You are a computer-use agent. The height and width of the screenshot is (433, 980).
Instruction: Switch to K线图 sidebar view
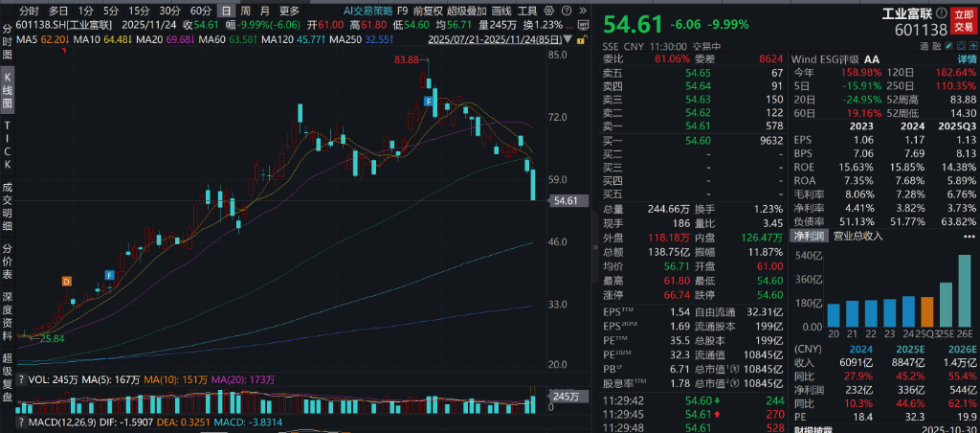(x=8, y=91)
